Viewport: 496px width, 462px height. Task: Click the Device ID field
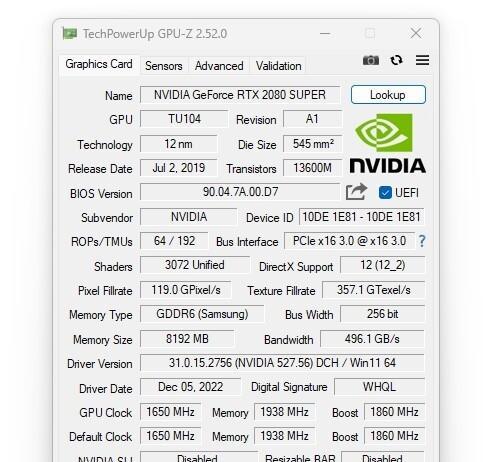point(361,217)
